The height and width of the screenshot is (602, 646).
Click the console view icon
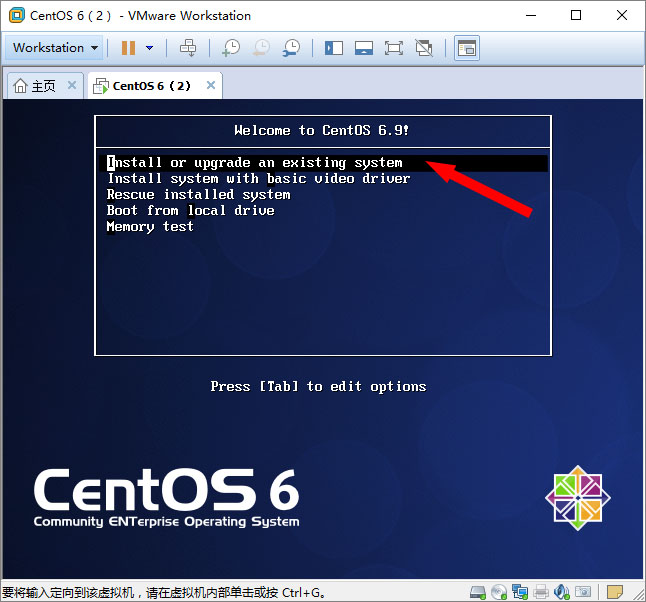(466, 47)
